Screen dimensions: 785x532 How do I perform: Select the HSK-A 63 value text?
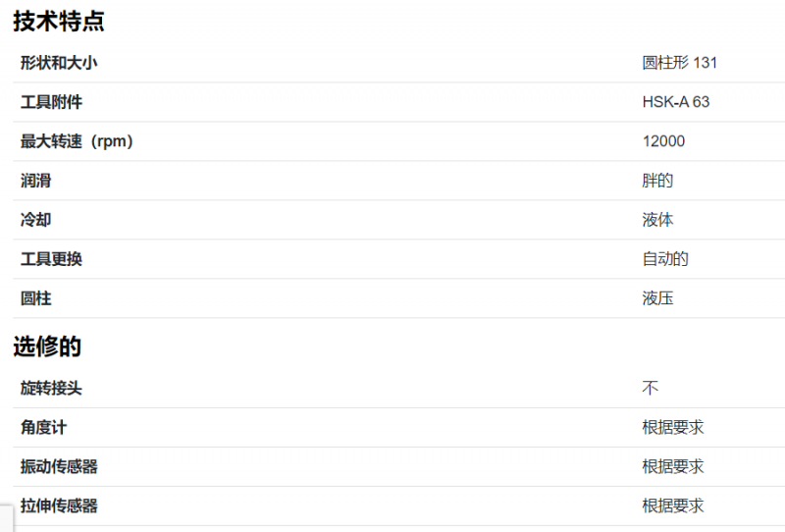pos(676,102)
